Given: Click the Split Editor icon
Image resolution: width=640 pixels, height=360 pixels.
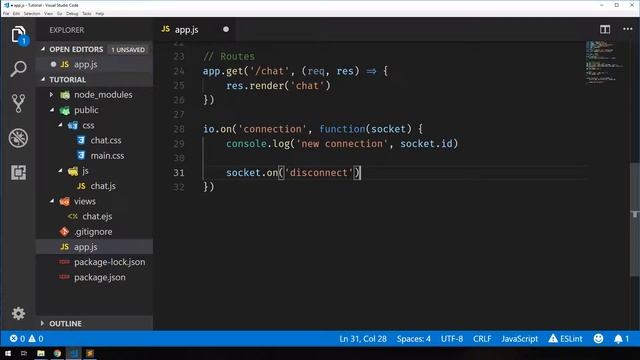Looking at the screenshot, I should point(605,29).
